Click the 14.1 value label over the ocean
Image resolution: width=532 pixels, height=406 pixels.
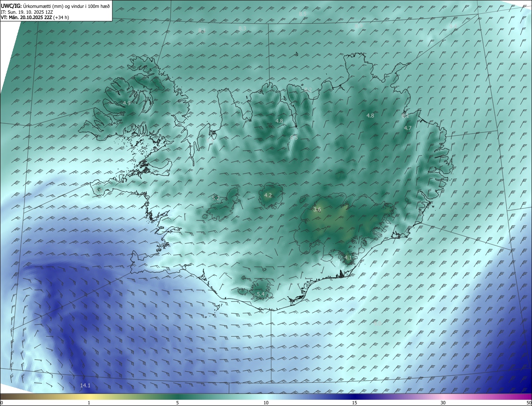[x=85, y=386]
